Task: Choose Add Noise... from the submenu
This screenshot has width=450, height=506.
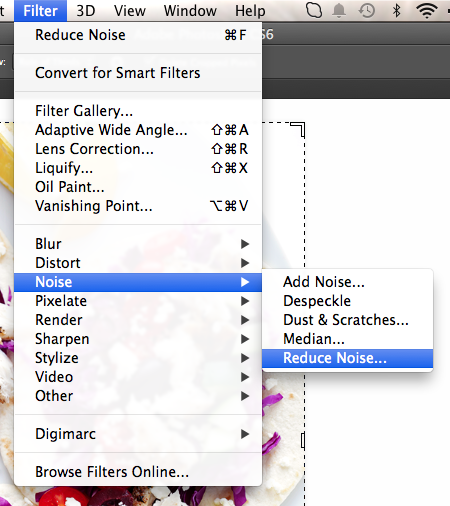Action: pos(348,282)
